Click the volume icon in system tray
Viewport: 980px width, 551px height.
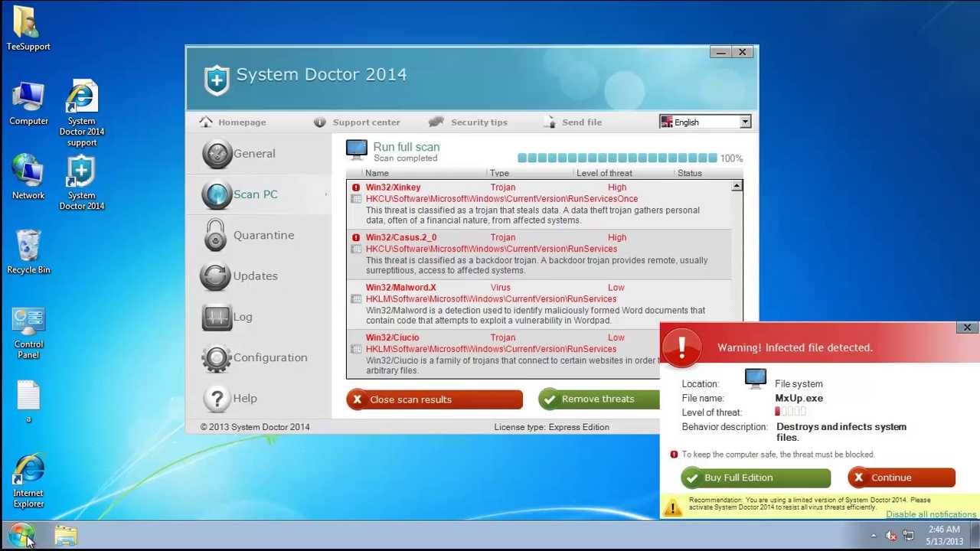891,536
